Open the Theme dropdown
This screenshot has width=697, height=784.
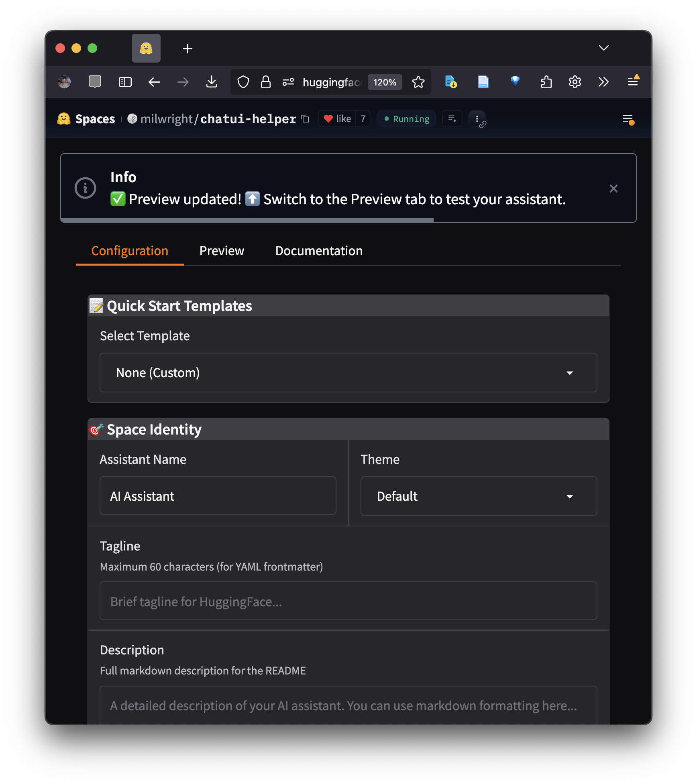(x=479, y=496)
